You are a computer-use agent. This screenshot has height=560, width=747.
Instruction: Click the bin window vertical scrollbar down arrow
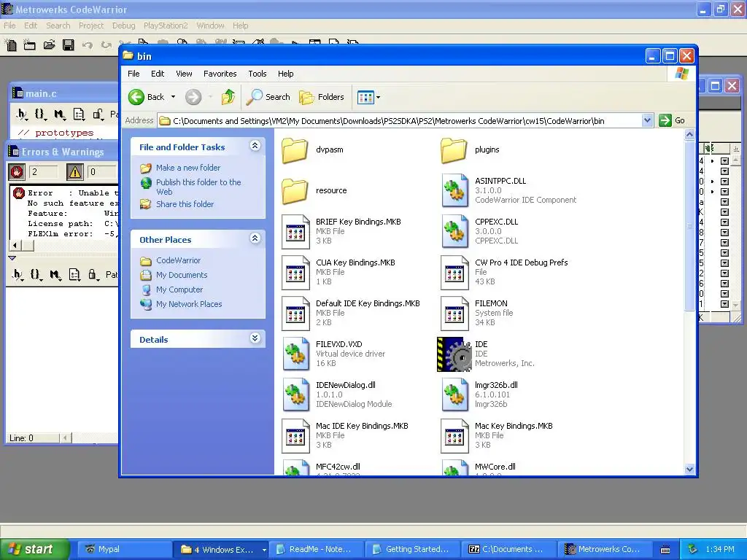pos(689,469)
